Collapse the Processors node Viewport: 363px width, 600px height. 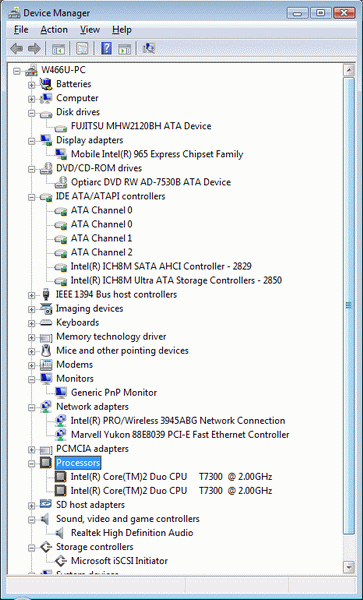31,464
